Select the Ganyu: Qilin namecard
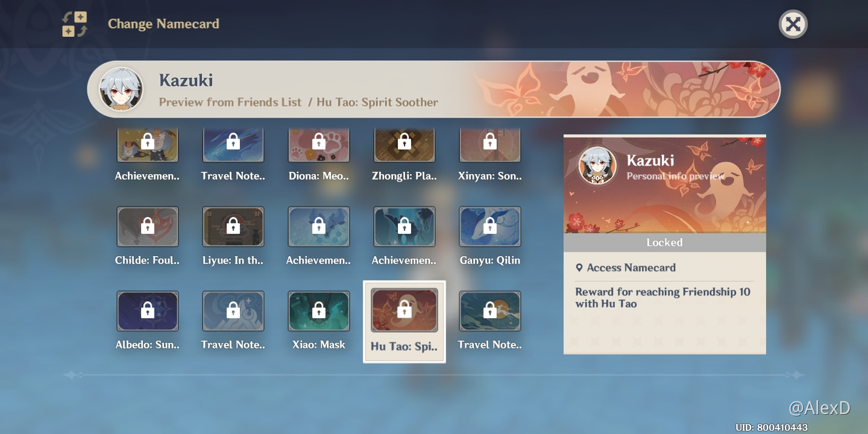The image size is (868, 434). [490, 227]
